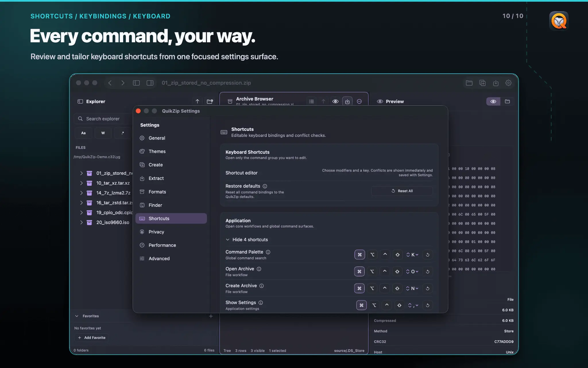Expand the 10_tar_xz.tar.xz tree item

(81, 183)
